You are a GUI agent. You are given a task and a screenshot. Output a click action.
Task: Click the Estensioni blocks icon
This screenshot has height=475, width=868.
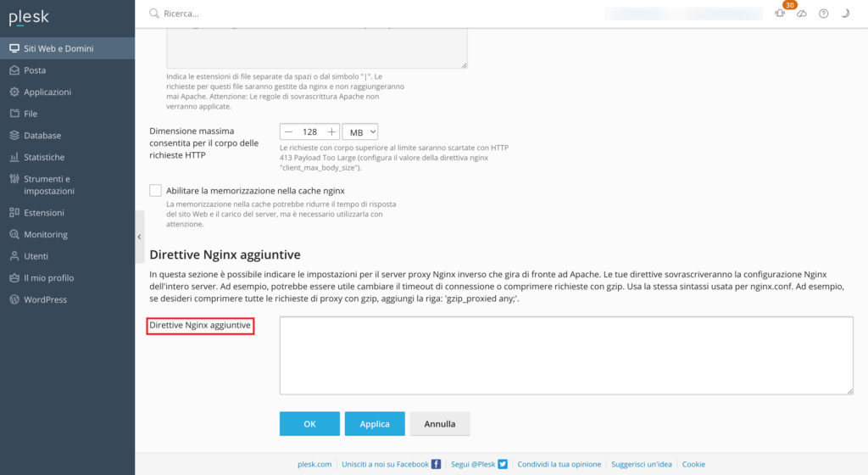[x=14, y=213]
